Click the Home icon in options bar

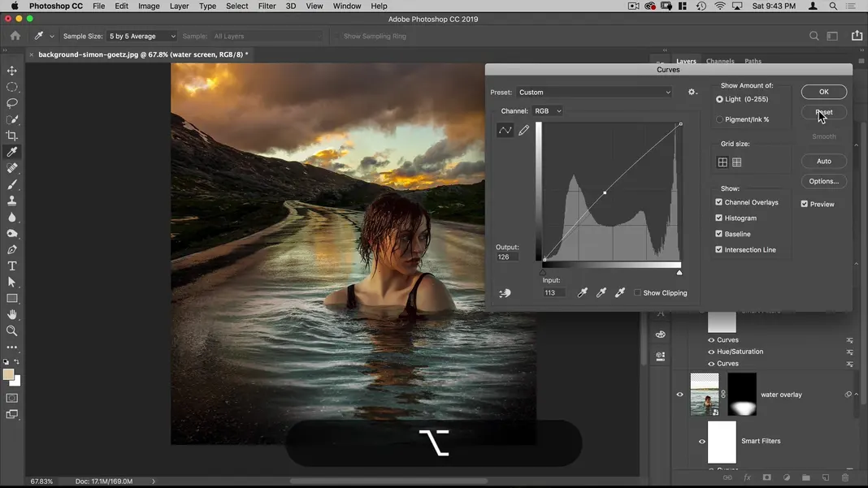coord(15,36)
